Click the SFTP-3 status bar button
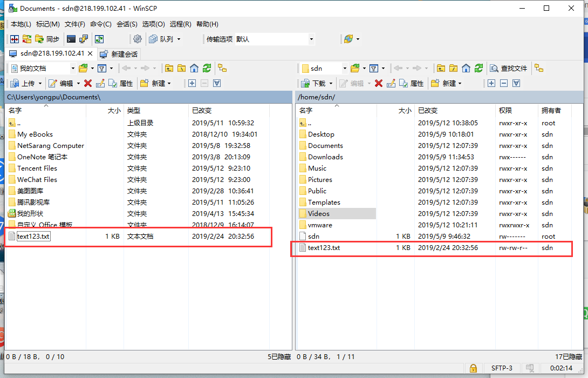Viewport: 588px width, 378px height. click(x=502, y=368)
